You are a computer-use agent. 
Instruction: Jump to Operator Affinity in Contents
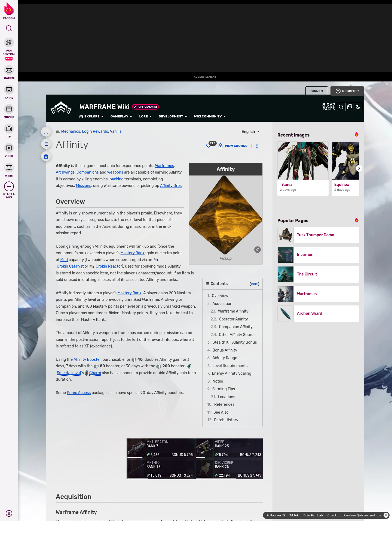pyautogui.click(x=233, y=319)
